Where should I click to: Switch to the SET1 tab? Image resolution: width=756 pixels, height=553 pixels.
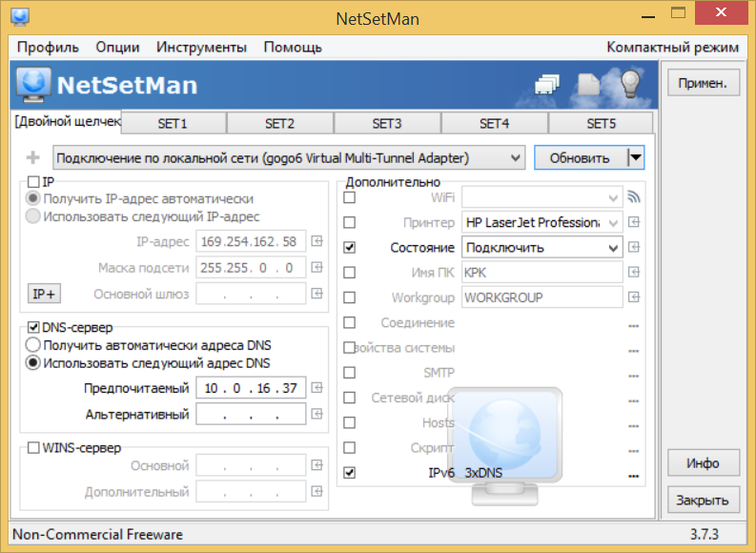point(173,123)
